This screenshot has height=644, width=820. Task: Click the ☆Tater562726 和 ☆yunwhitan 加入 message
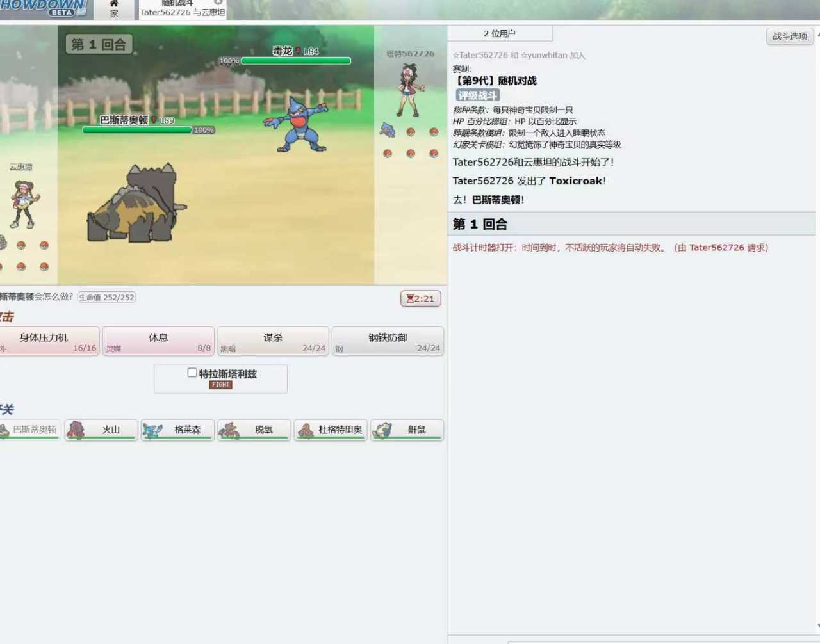[519, 56]
